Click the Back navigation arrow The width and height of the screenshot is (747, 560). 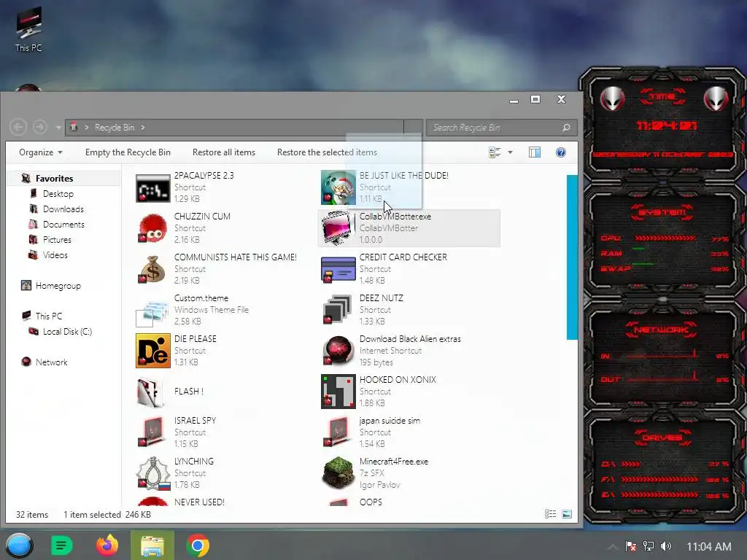point(18,127)
